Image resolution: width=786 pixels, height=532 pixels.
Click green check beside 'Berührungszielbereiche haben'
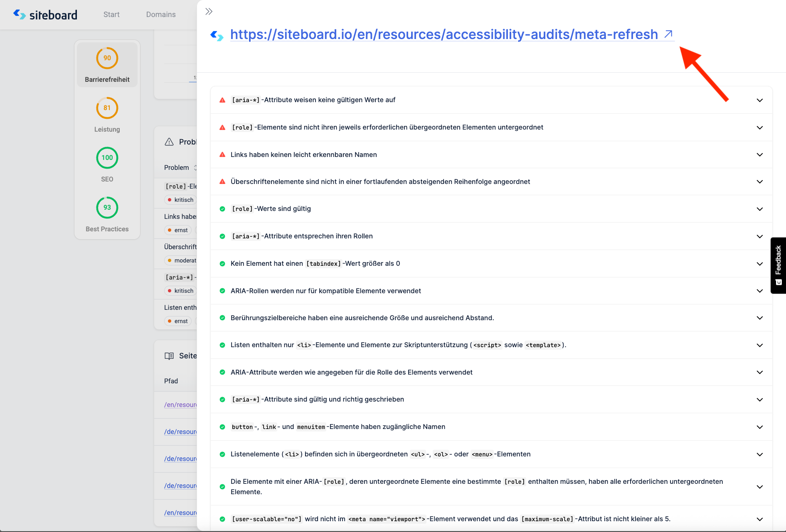coord(222,318)
